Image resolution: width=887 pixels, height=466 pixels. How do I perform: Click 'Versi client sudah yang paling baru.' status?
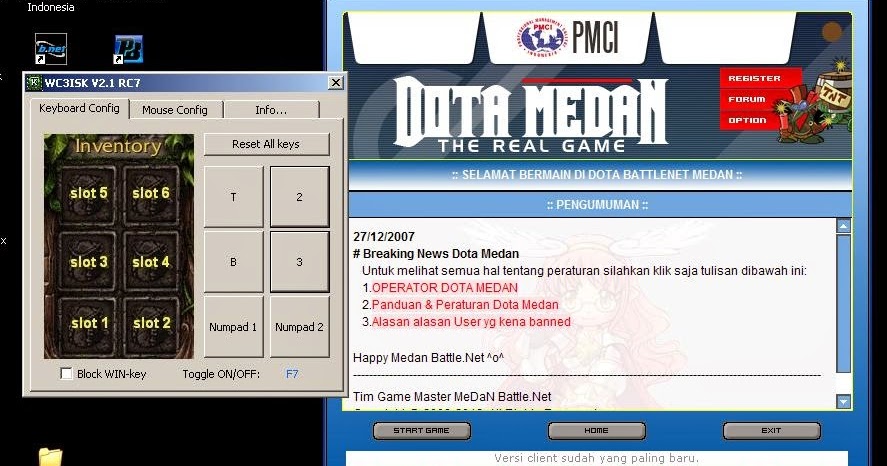pyautogui.click(x=596, y=458)
